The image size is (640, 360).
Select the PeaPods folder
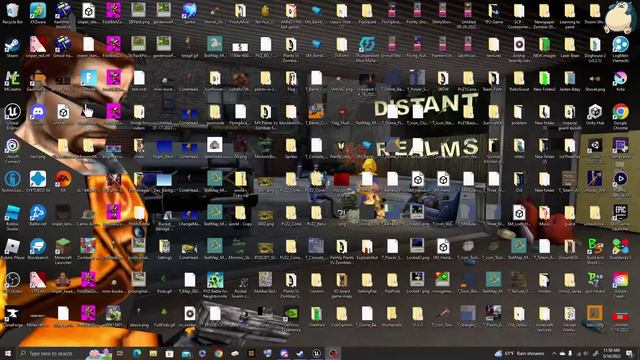pos(392,283)
